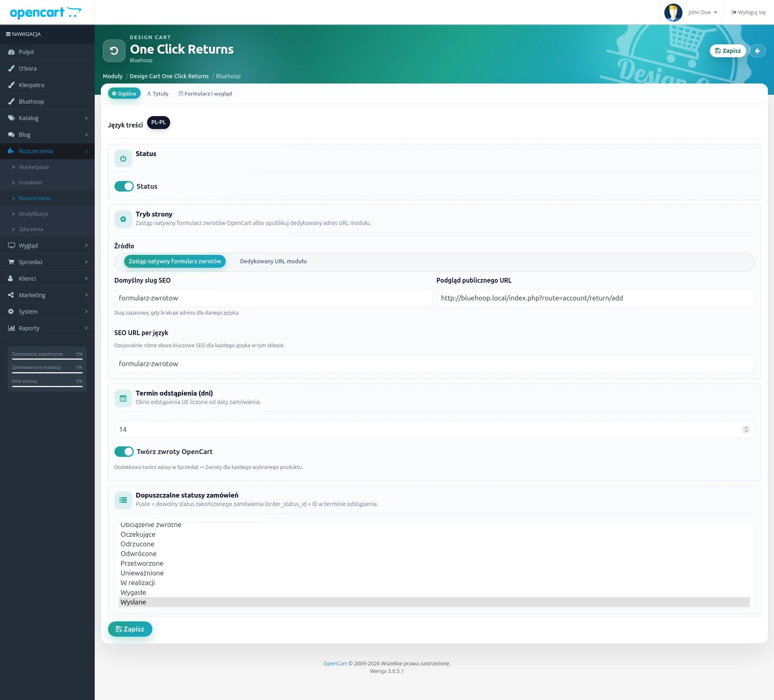Open the John Doe user dropdown
Viewport: 774px width, 700px height.
[x=703, y=12]
